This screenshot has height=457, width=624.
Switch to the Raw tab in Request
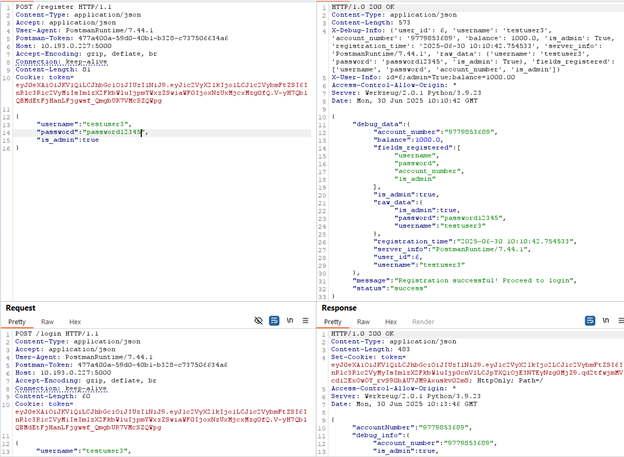pos(47,322)
